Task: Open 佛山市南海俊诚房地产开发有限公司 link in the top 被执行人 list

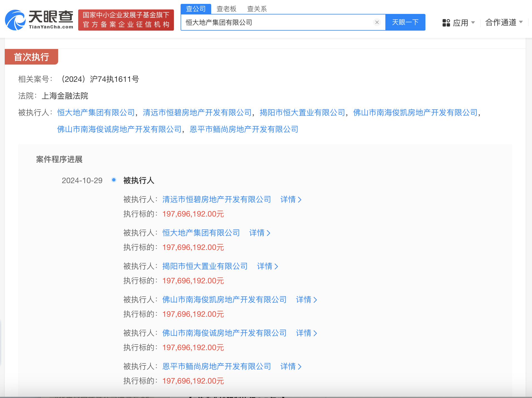Action: [x=119, y=129]
